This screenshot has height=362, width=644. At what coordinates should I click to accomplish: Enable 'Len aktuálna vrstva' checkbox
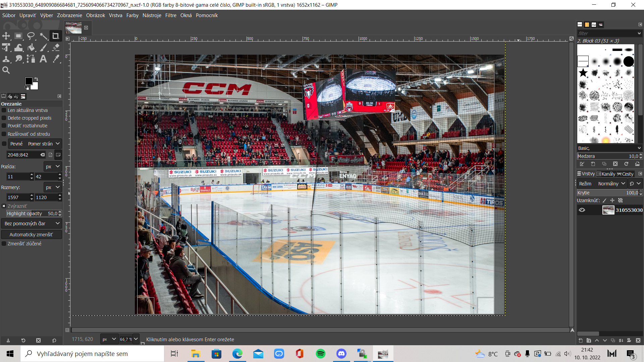click(4, 110)
